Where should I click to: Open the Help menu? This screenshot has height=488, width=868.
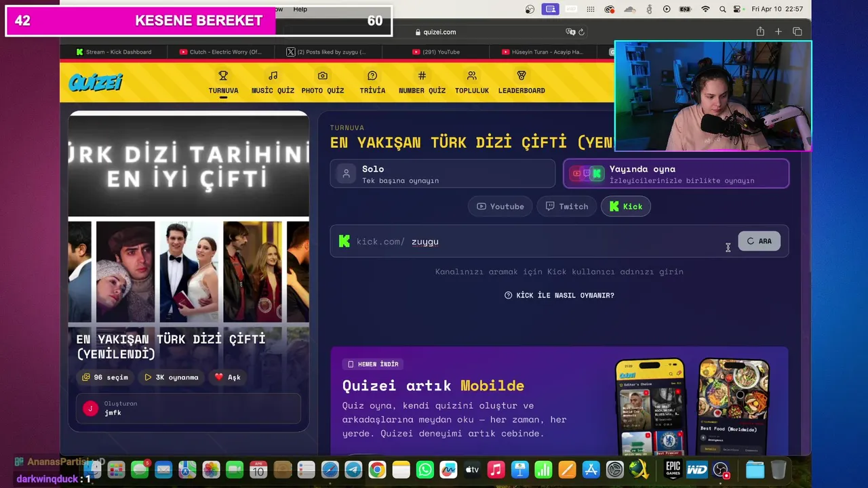(300, 9)
